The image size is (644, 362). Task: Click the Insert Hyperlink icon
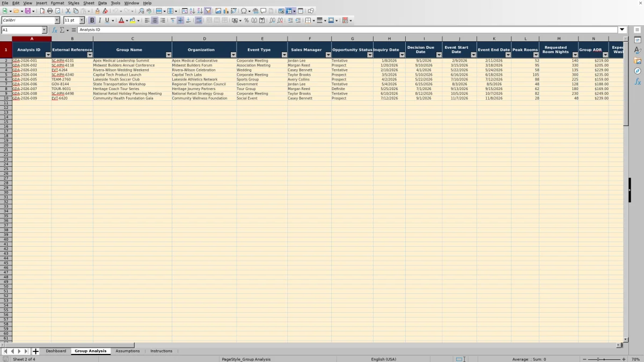pyautogui.click(x=255, y=11)
